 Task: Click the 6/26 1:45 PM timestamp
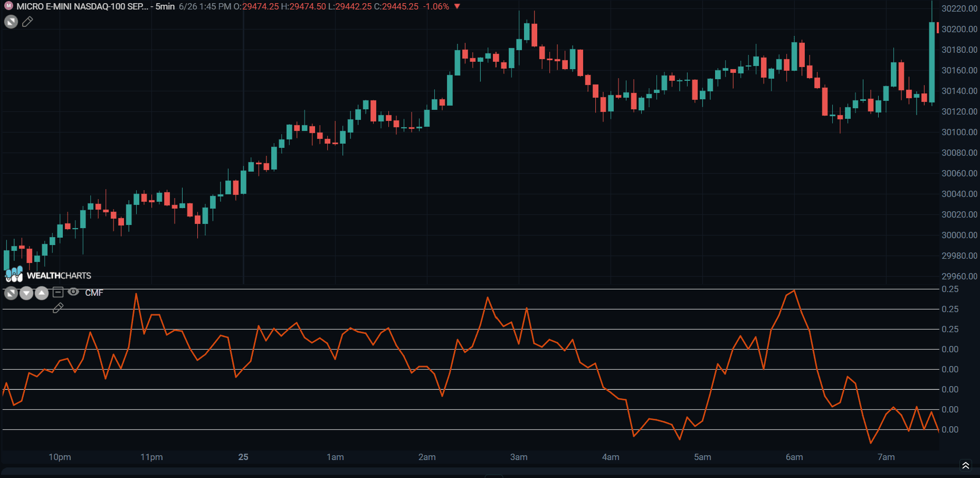coord(205,6)
